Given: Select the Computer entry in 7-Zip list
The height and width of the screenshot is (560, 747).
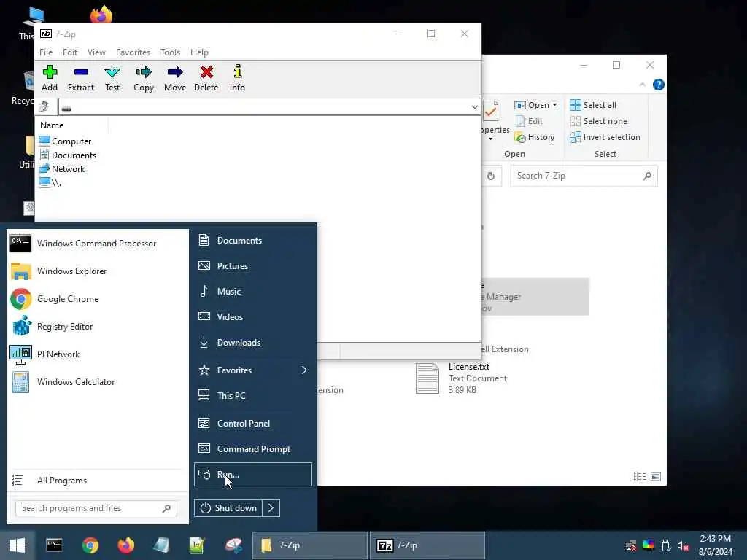Looking at the screenshot, I should tap(65, 141).
